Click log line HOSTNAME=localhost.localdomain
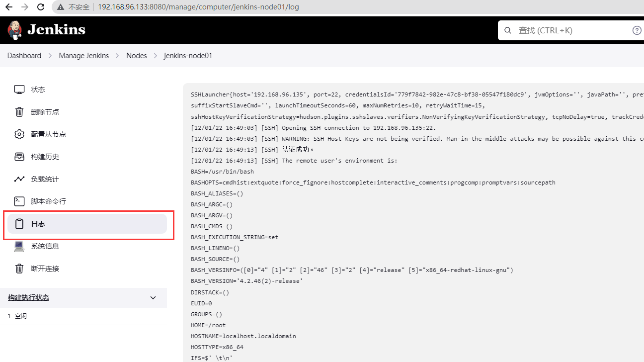Screen dimensions: 644x362 243,336
